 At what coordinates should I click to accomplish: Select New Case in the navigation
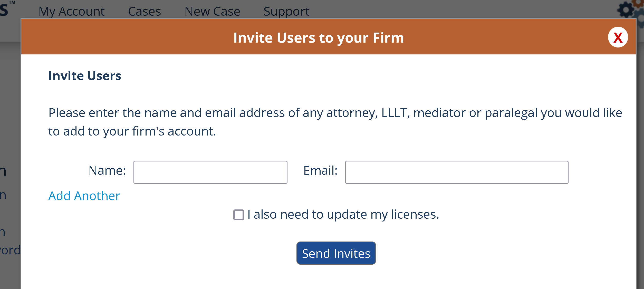pyautogui.click(x=212, y=11)
